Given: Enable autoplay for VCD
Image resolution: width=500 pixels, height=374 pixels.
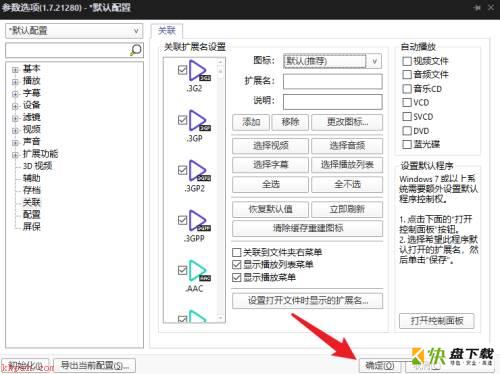Looking at the screenshot, I should tap(407, 102).
